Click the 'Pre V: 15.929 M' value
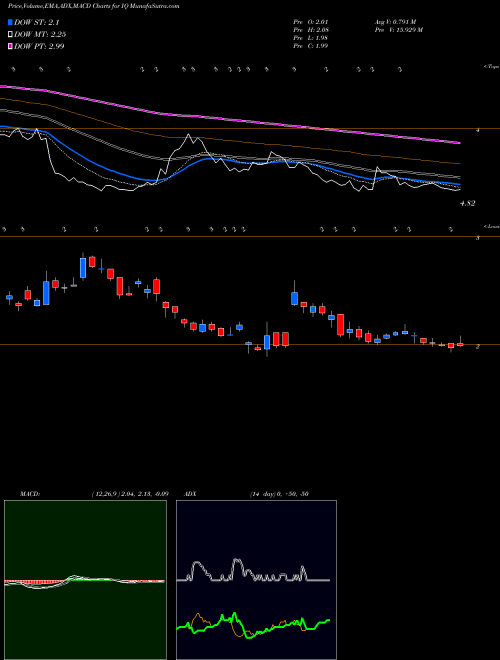 (x=398, y=30)
